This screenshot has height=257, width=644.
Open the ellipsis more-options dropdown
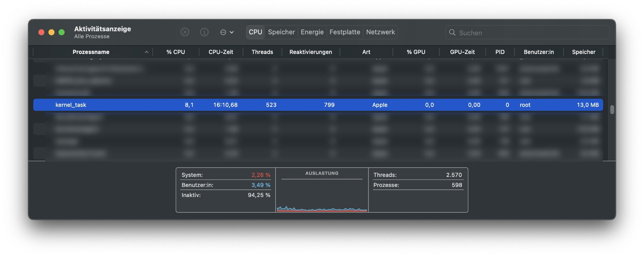pos(226,32)
